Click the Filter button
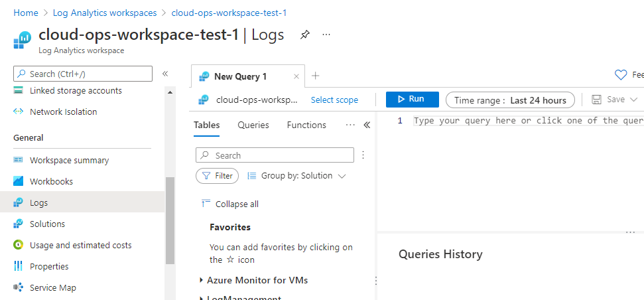Image resolution: width=644 pixels, height=300 pixels. coord(218,176)
